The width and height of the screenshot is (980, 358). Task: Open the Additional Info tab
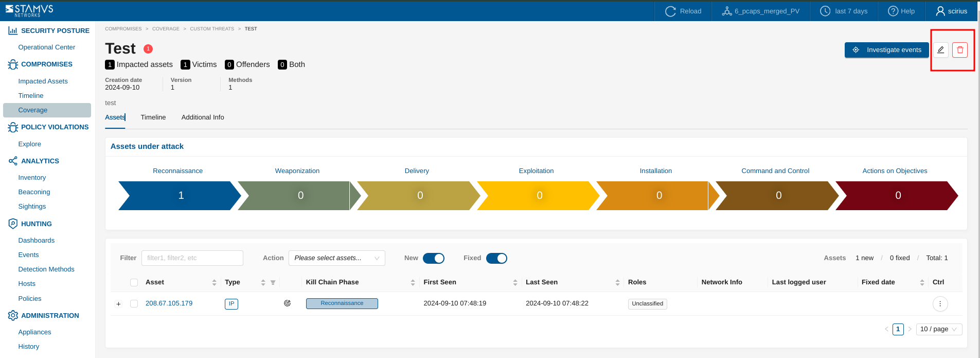[x=203, y=117]
